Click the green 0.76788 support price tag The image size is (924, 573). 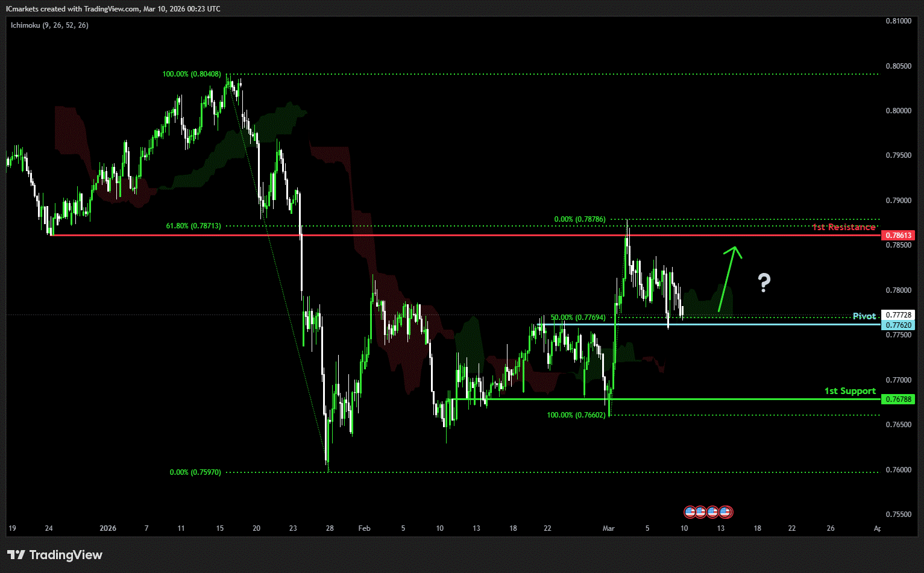click(x=897, y=399)
